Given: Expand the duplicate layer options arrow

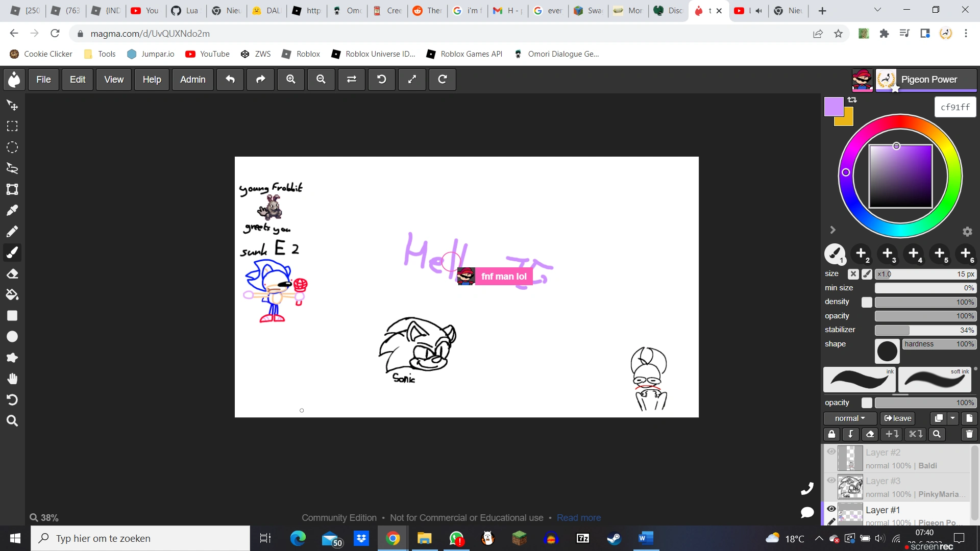Looking at the screenshot, I should [x=952, y=418].
